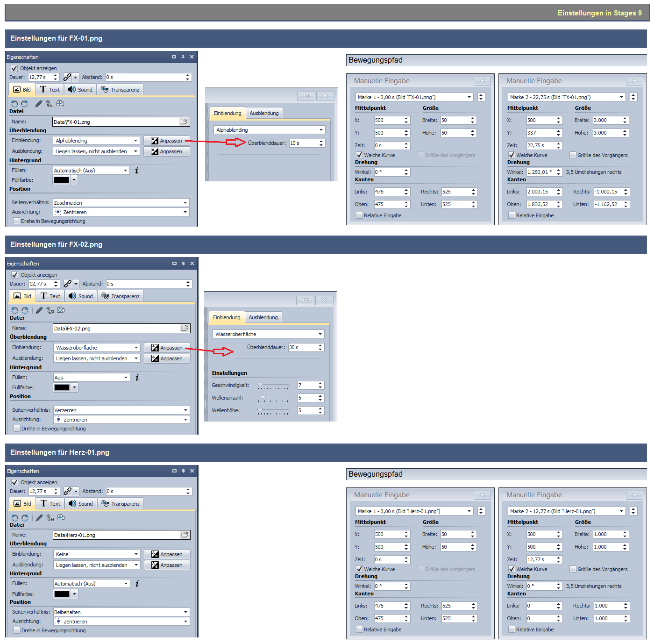Click the Winkel field showing 1.260,01°

[540, 172]
